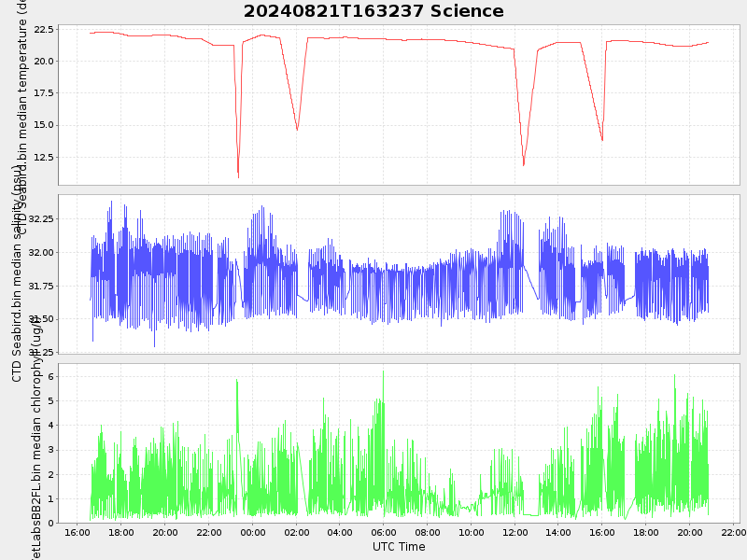The image size is (747, 560).
Task: Click the 4 tick on chlorophyll axis
Action: pyautogui.click(x=51, y=426)
